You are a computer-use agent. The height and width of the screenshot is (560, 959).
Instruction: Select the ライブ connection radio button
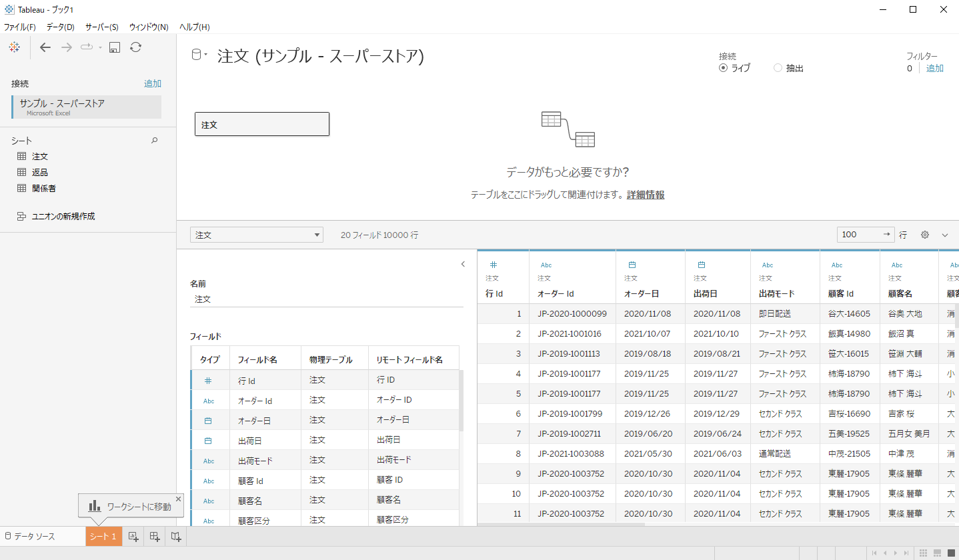[x=723, y=68]
